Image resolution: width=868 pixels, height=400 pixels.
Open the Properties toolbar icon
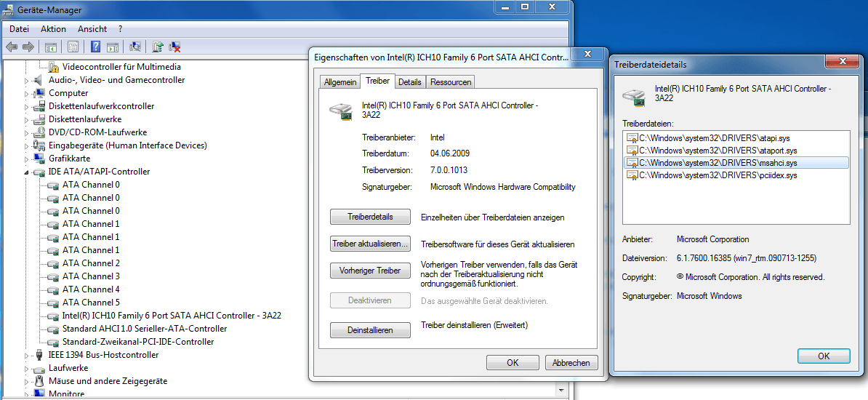(73, 47)
